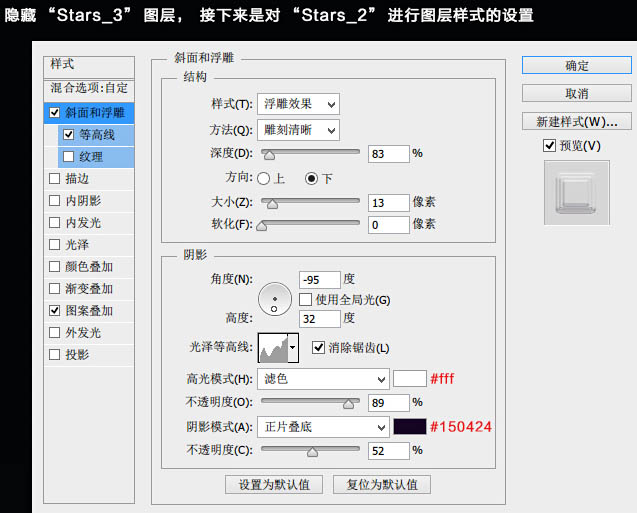Select the 颜色叠加 list item label
637x513 pixels.
(x=89, y=266)
